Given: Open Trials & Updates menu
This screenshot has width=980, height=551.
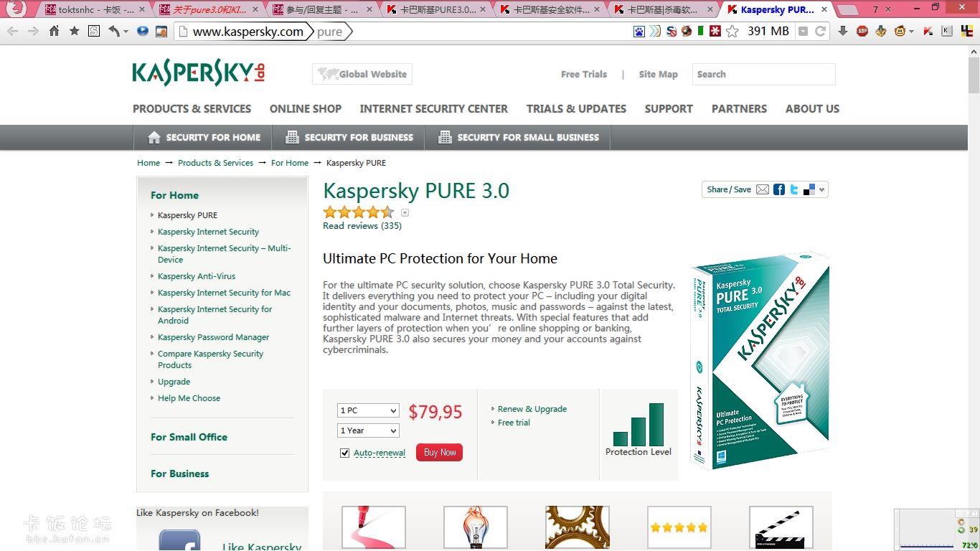Looking at the screenshot, I should (576, 109).
